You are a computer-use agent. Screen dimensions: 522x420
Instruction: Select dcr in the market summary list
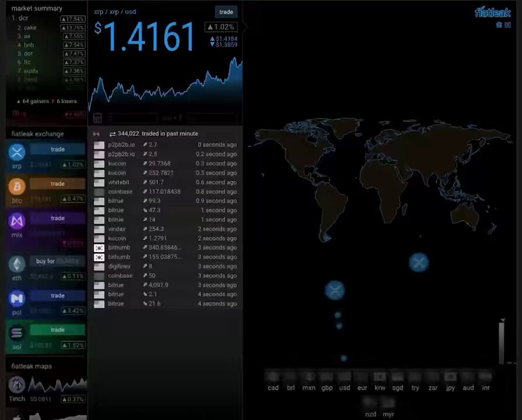[x=48, y=18]
